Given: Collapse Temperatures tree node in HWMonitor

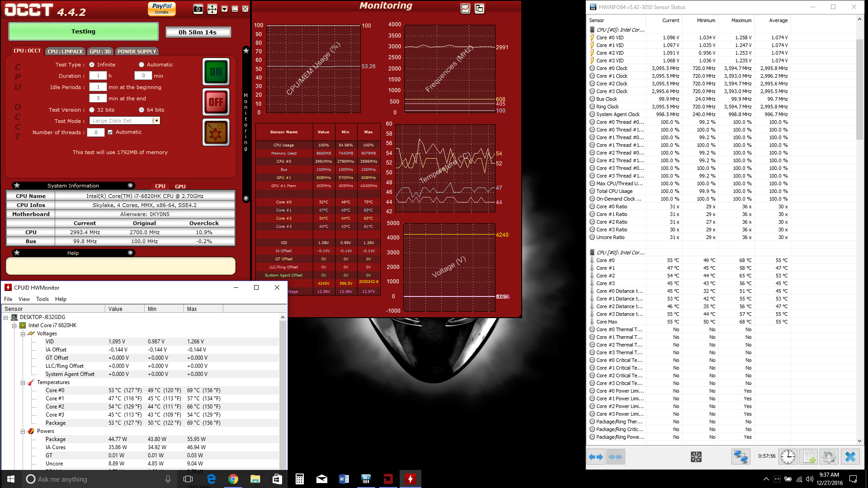Looking at the screenshot, I should tap(23, 383).
